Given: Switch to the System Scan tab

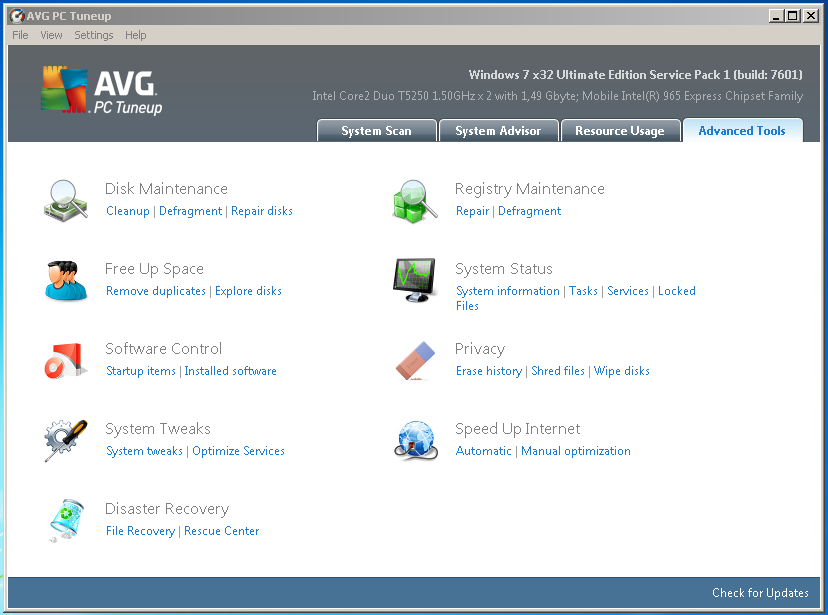Looking at the screenshot, I should [377, 130].
